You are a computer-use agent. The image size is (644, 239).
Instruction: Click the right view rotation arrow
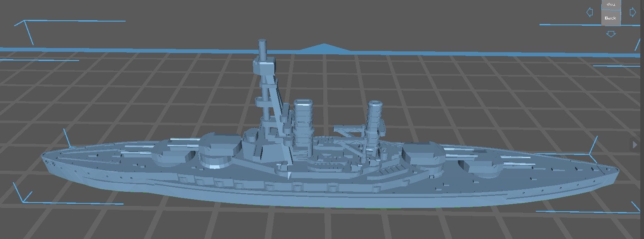click(633, 12)
